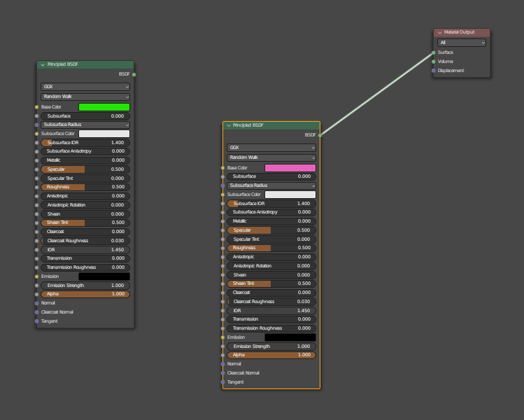The width and height of the screenshot is (524, 420).
Task: Open Subsurface Color swatch in pink node
Action: (x=290, y=195)
